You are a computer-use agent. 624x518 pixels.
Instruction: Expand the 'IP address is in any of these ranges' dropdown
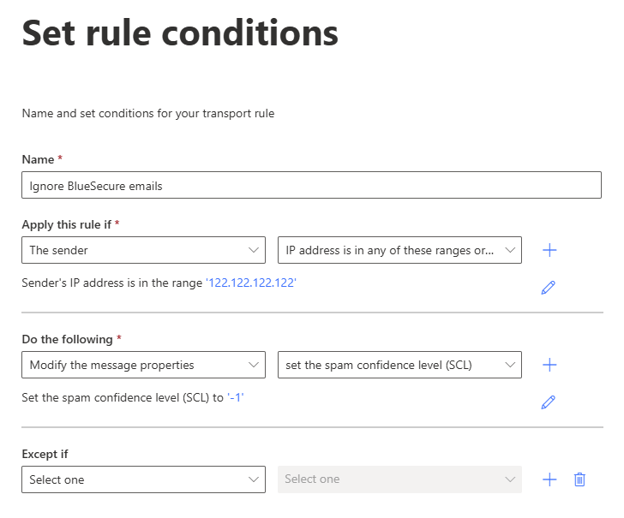coord(400,250)
